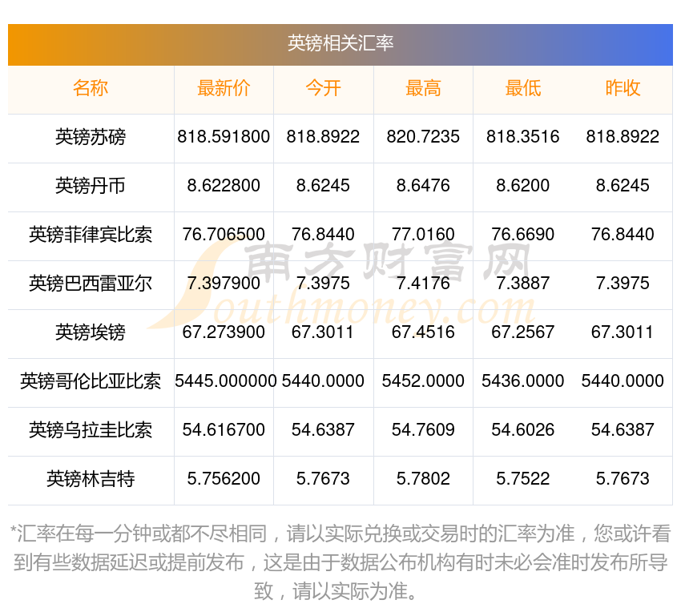
Task: Select high value 67.4516
Action: tap(423, 332)
